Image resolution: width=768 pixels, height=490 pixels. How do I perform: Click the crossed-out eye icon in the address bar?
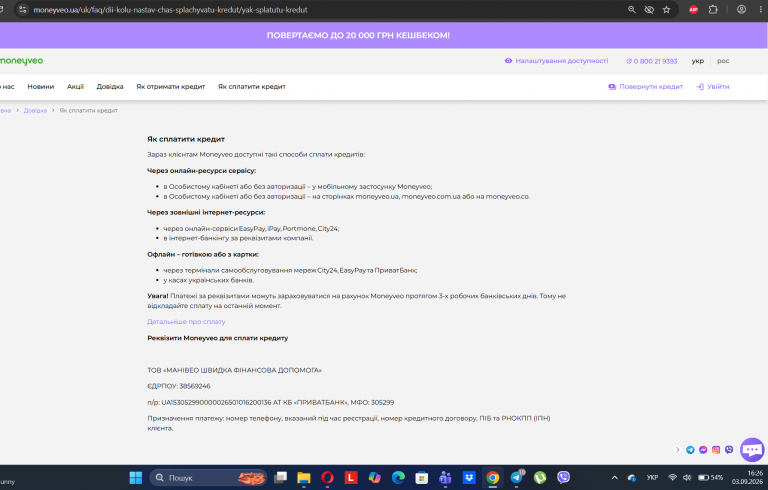tap(649, 9)
